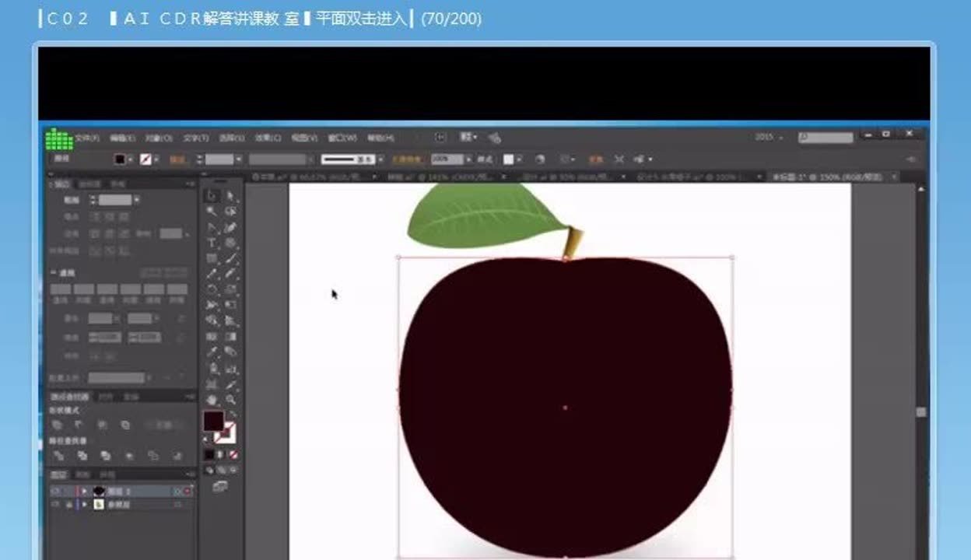This screenshot has width=971, height=560.
Task: Open the 窗口(W) menu
Action: (x=342, y=138)
